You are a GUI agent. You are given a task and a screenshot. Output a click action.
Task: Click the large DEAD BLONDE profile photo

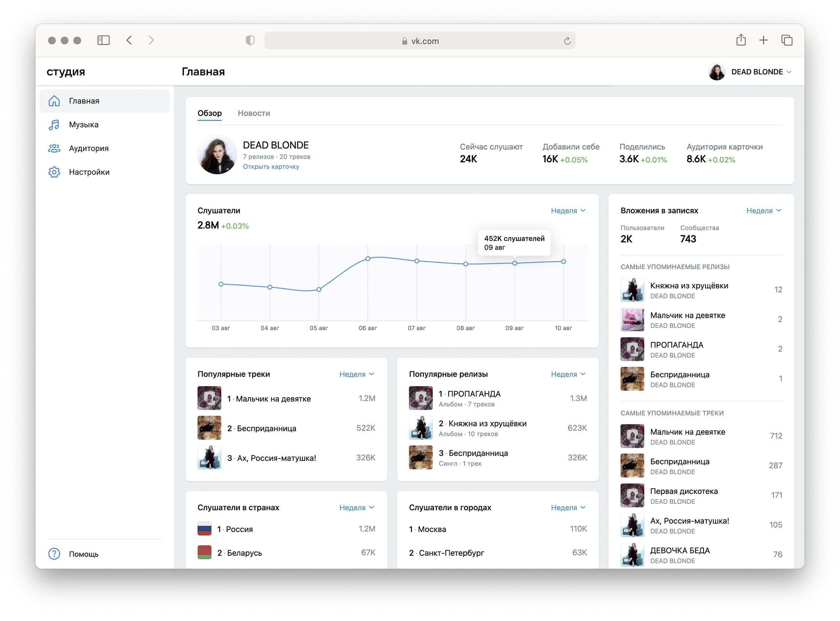point(217,155)
